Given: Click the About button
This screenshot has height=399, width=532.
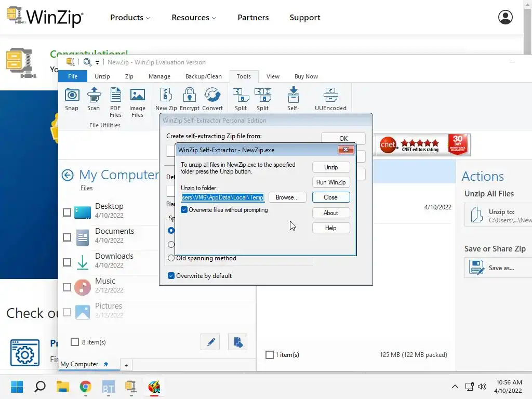Looking at the screenshot, I should pyautogui.click(x=331, y=212).
